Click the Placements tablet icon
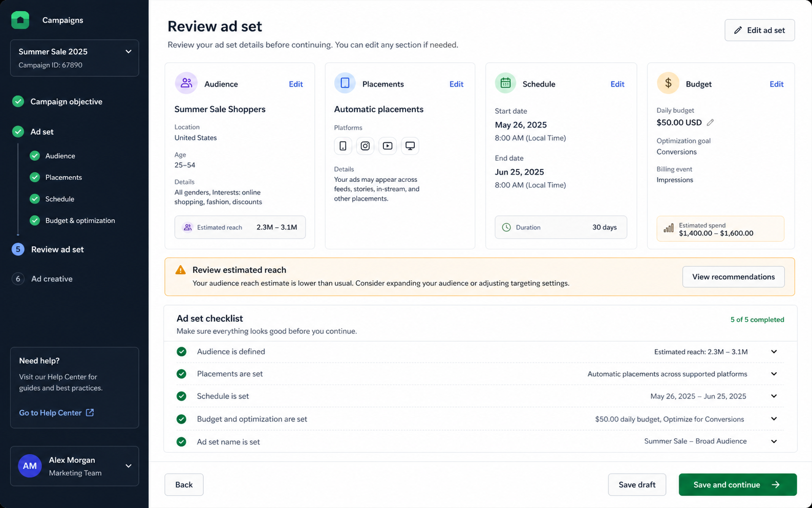This screenshot has width=812, height=508. point(345,83)
